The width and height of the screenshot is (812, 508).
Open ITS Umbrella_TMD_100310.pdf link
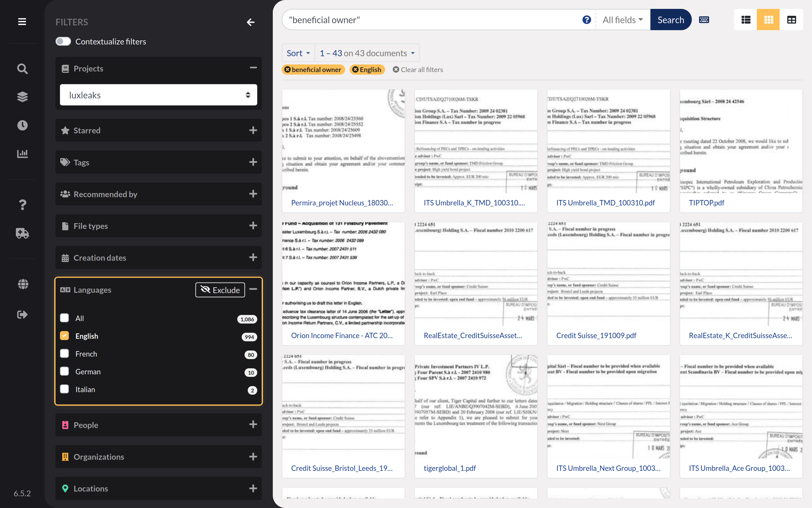605,203
